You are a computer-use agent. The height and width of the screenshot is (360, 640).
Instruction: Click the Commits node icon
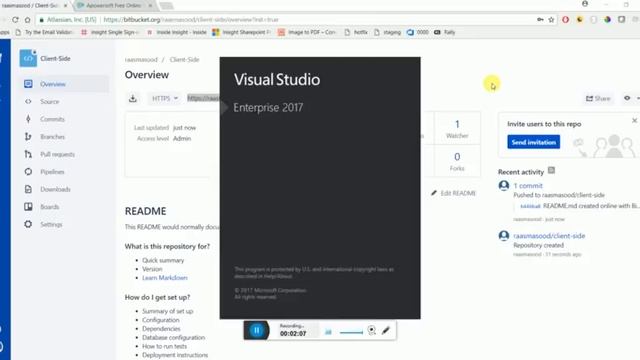(28, 119)
